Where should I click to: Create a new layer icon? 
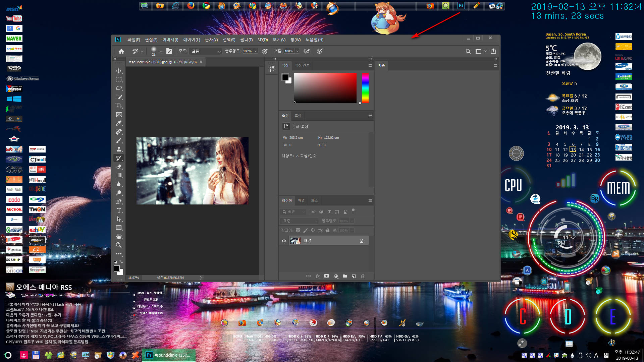pyautogui.click(x=354, y=276)
